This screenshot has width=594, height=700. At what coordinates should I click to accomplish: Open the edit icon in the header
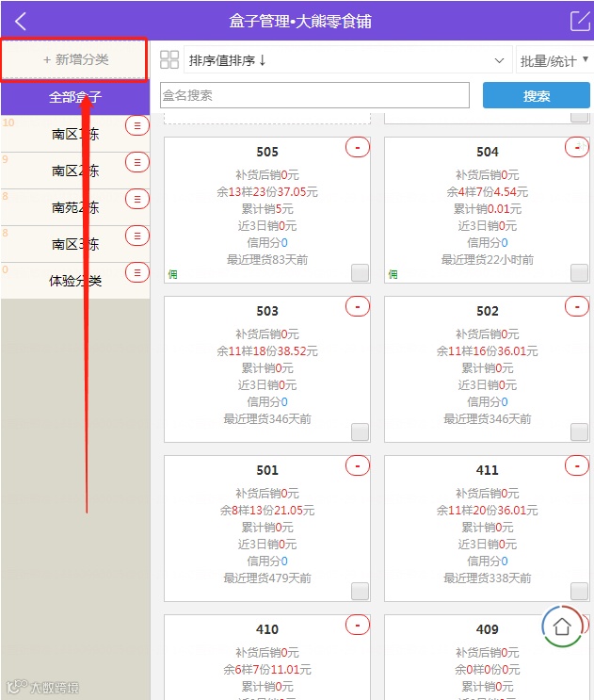(x=580, y=21)
